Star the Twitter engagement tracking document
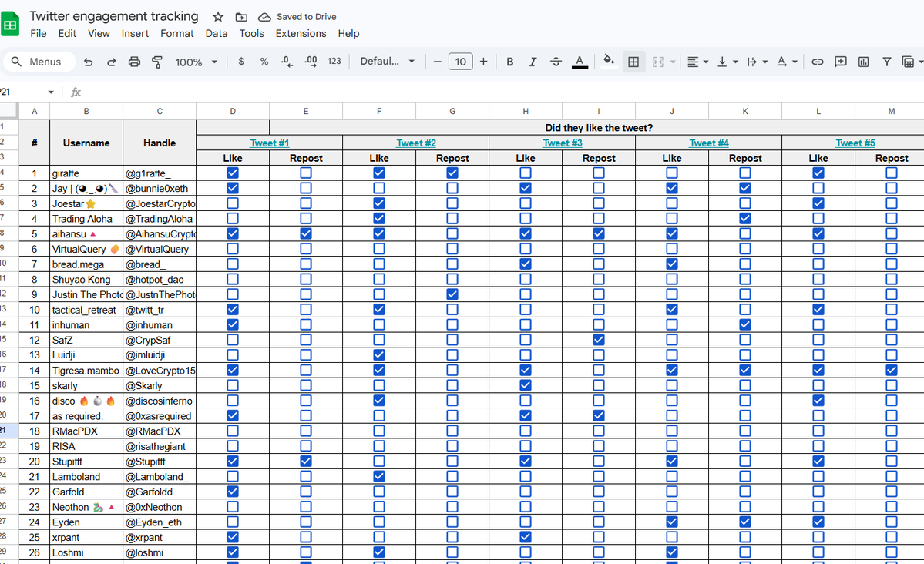Image resolution: width=924 pixels, height=564 pixels. click(x=218, y=17)
